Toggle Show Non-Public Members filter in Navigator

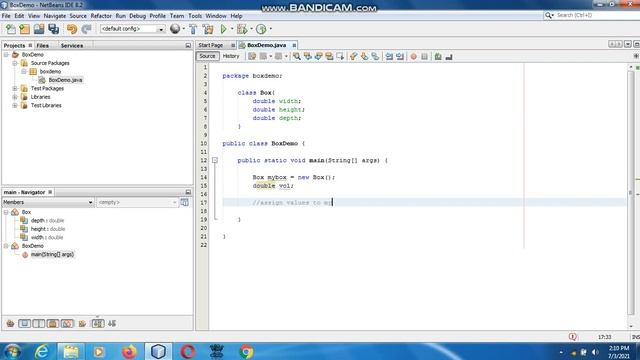[x=53, y=324]
